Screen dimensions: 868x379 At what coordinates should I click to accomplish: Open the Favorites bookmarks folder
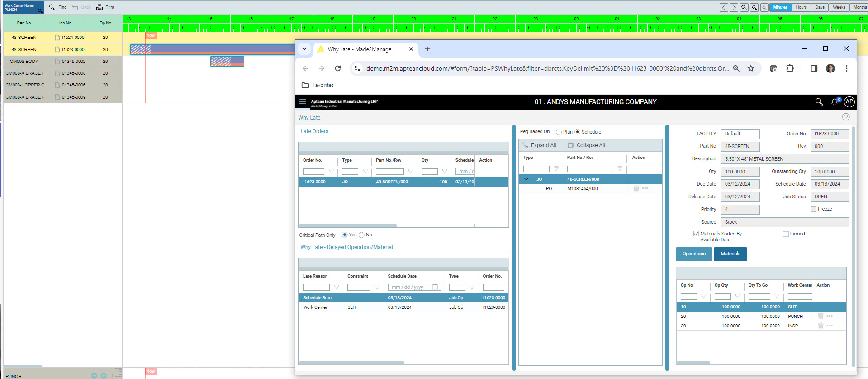point(318,85)
